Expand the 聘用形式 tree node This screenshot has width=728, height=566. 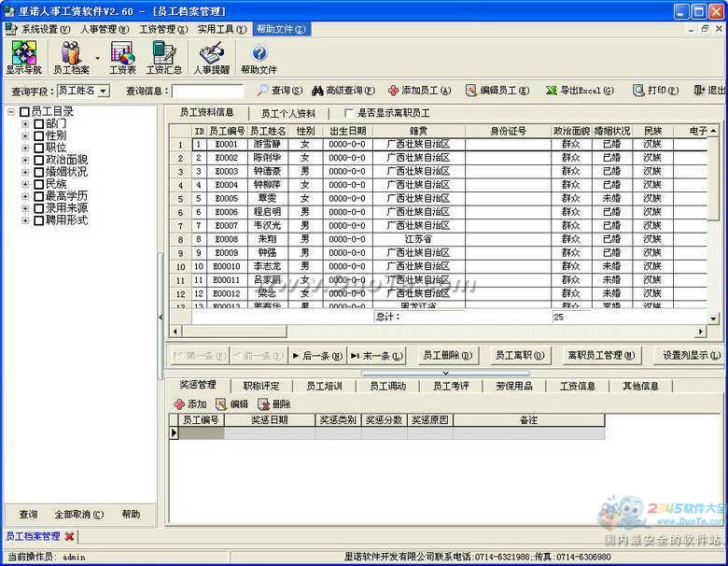25,220
